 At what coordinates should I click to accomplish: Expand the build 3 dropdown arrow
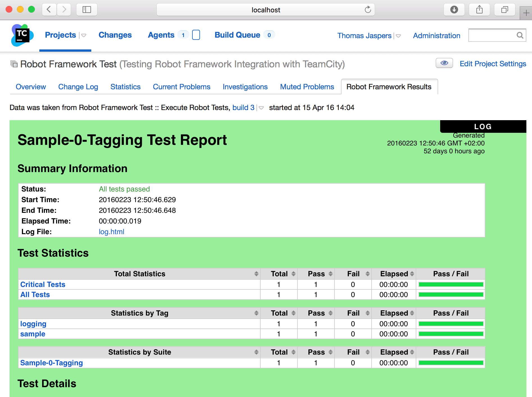click(x=261, y=108)
